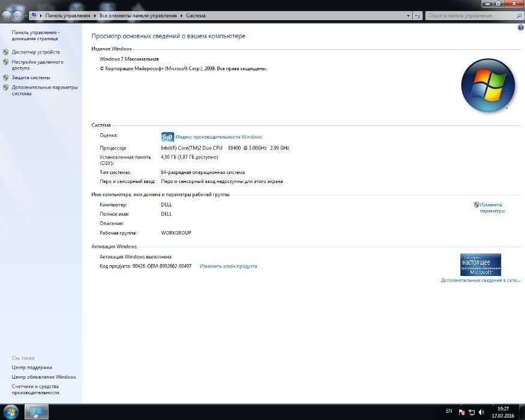This screenshot has height=420, width=525.
Task: Click the address bar computer icon
Action: tap(34, 16)
